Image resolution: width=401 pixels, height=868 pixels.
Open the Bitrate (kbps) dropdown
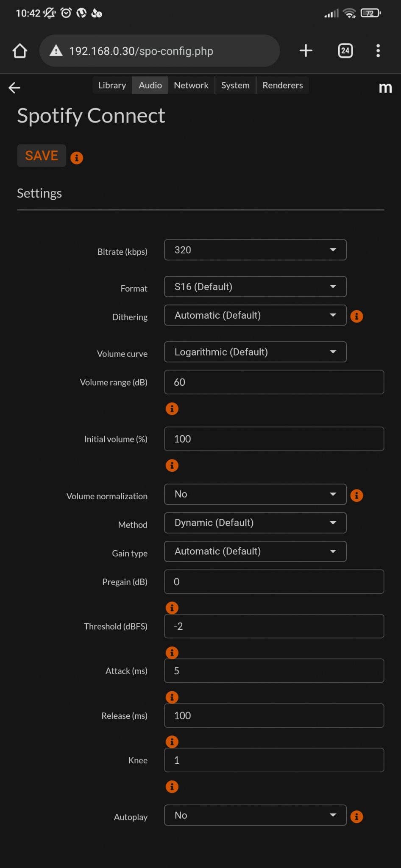point(255,250)
